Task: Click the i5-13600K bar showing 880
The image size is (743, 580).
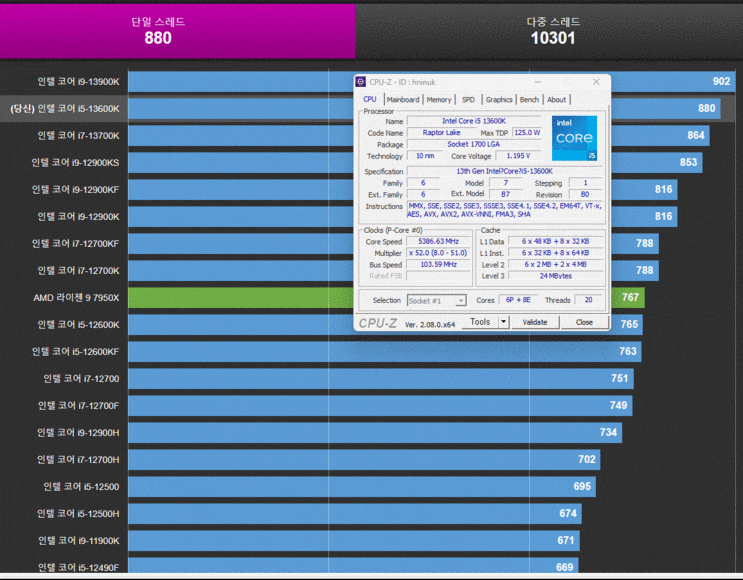Action: (424, 109)
